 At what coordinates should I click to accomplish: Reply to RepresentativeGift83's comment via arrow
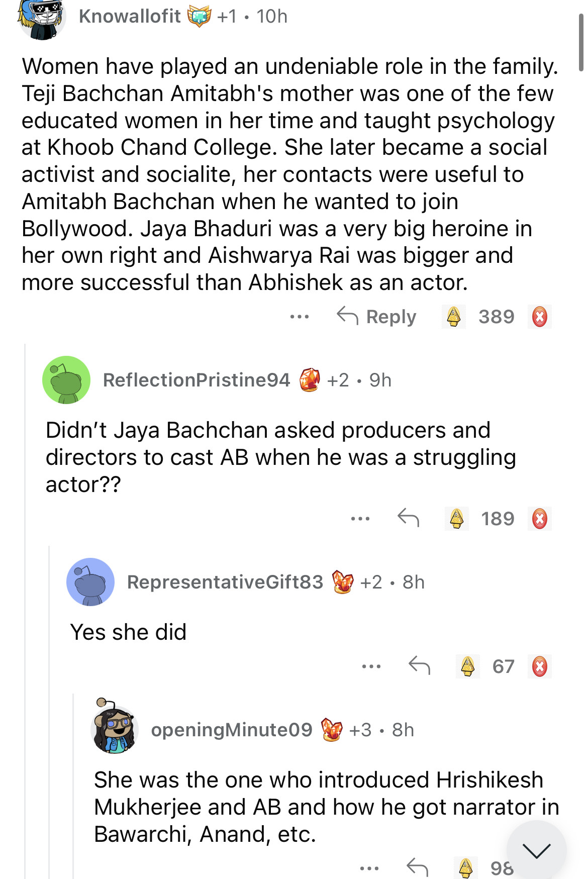pos(419,665)
